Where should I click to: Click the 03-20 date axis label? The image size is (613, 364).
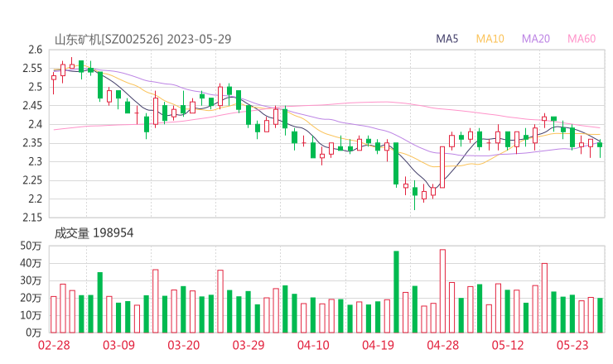pyautogui.click(x=184, y=345)
